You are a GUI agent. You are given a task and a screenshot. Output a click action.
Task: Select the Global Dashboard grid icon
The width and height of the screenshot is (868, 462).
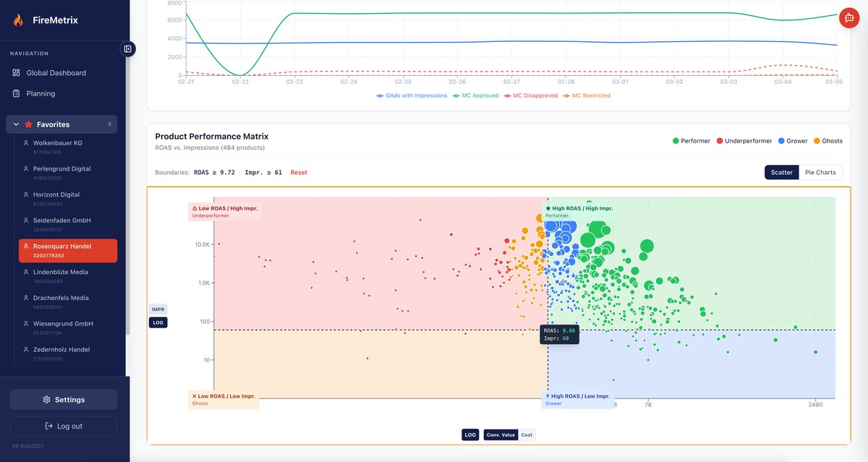[14, 72]
